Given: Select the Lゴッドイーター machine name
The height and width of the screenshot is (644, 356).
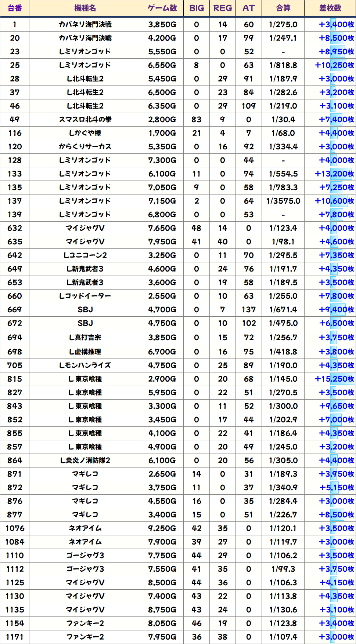Looking at the screenshot, I should pos(85,296).
